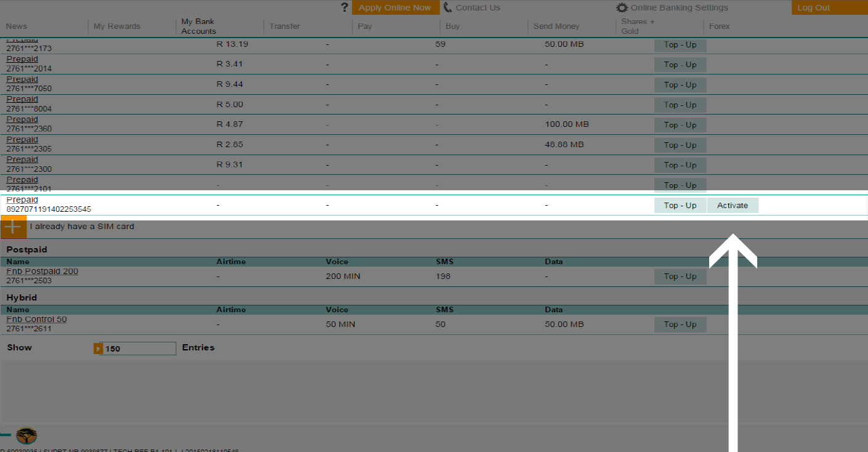Open the help question mark icon
The image size is (868, 452).
click(345, 7)
